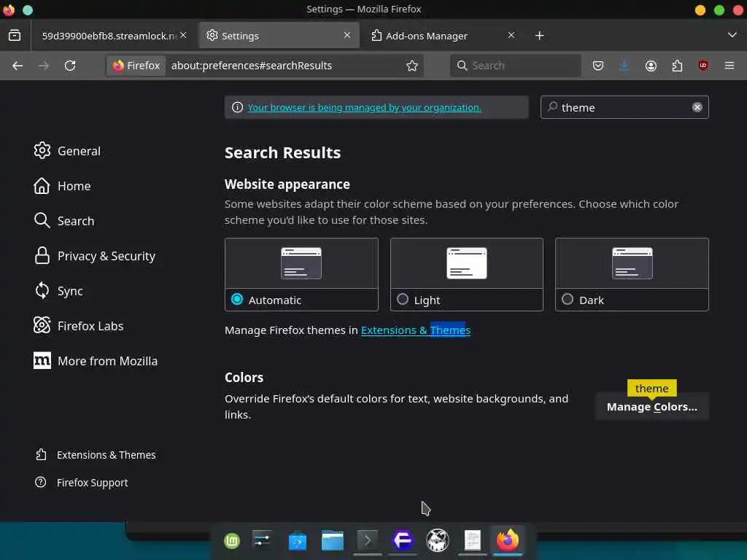The height and width of the screenshot is (560, 747).
Task: Click the Light appearance preview thumbnail
Action: 466,263
